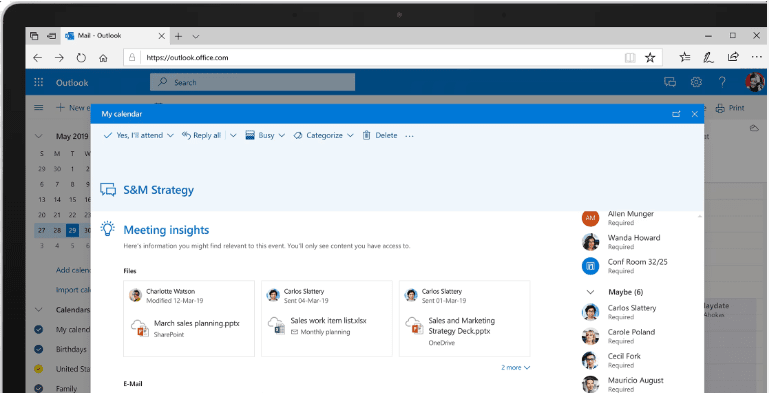This screenshot has width=769, height=393.
Task: Open Outlook help question mark
Action: pos(722,82)
